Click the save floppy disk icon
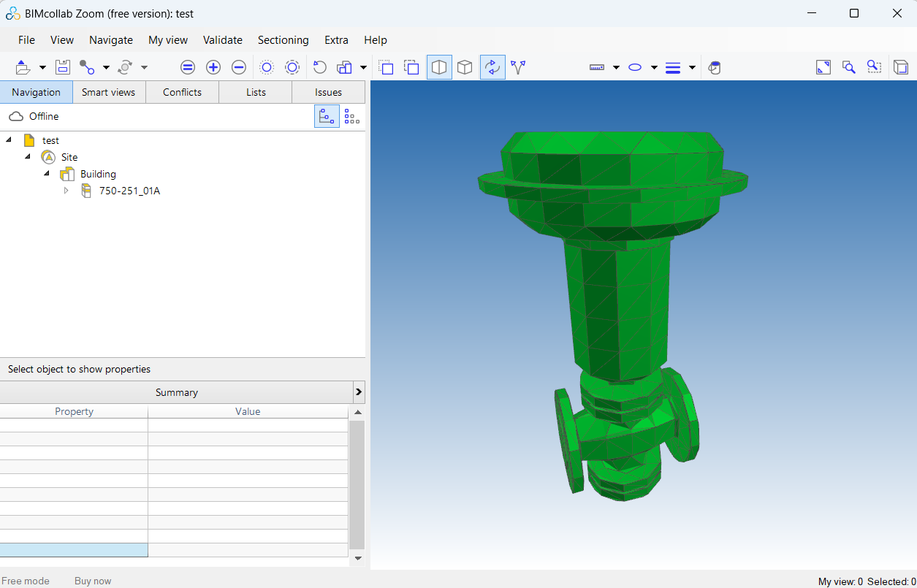This screenshot has height=588, width=917. (63, 67)
